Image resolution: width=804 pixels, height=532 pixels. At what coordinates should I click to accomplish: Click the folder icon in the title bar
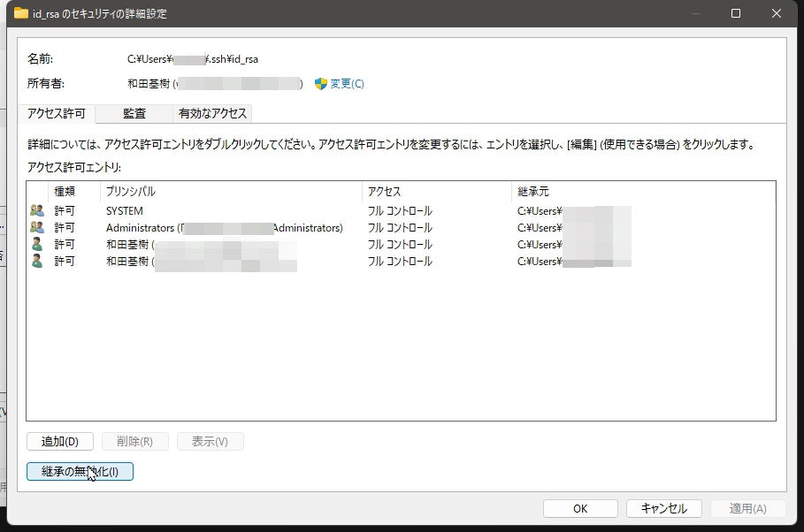[x=21, y=13]
